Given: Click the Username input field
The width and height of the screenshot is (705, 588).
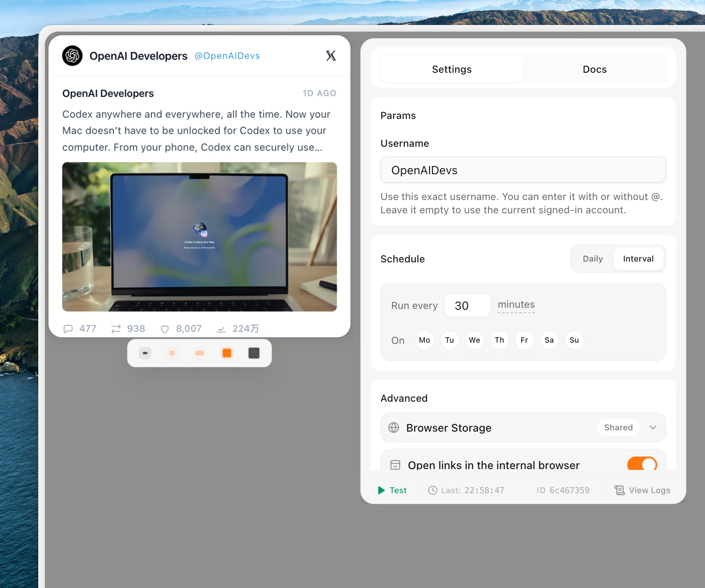Looking at the screenshot, I should point(523,170).
